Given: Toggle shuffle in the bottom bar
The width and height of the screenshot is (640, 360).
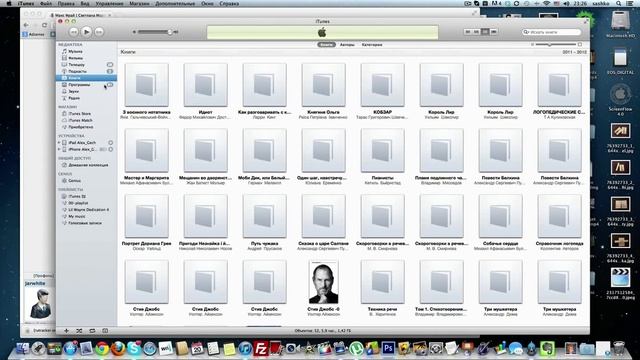Looking at the screenshot, I should [x=79, y=331].
